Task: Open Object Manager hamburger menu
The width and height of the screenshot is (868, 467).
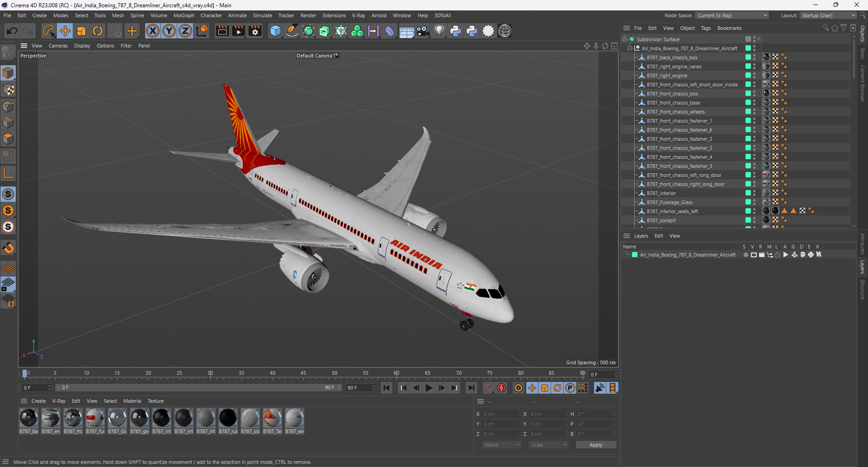Action: (627, 28)
